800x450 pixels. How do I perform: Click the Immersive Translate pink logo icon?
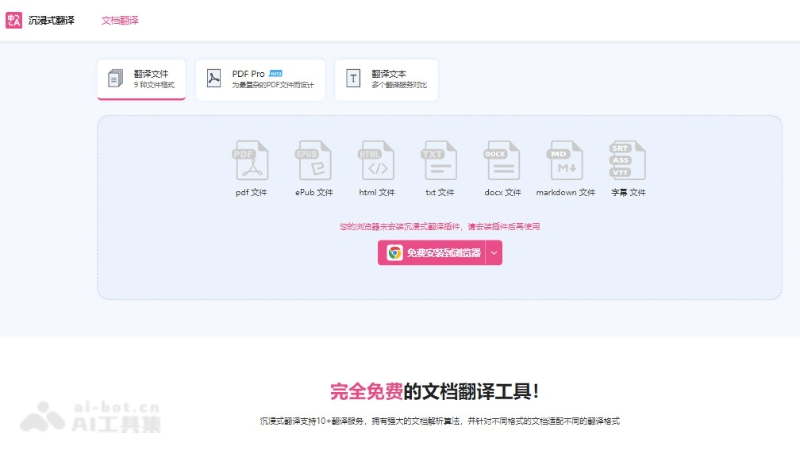tap(13, 20)
